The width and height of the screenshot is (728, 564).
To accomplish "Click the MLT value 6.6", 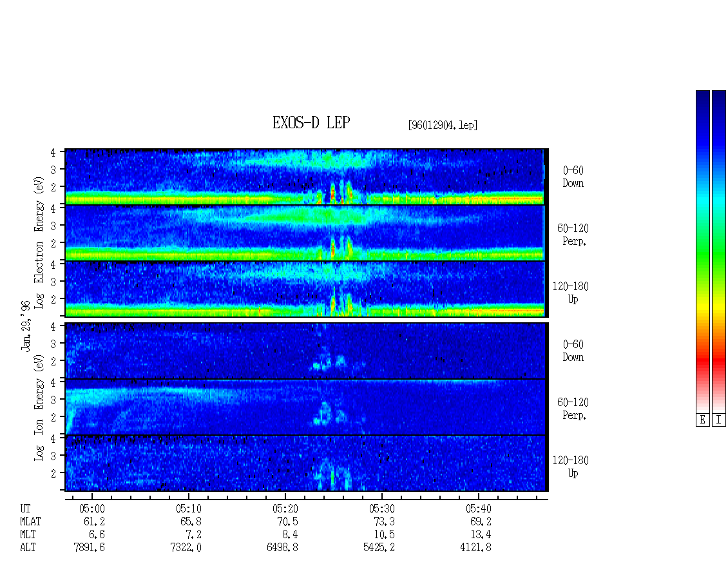I will [x=97, y=535].
